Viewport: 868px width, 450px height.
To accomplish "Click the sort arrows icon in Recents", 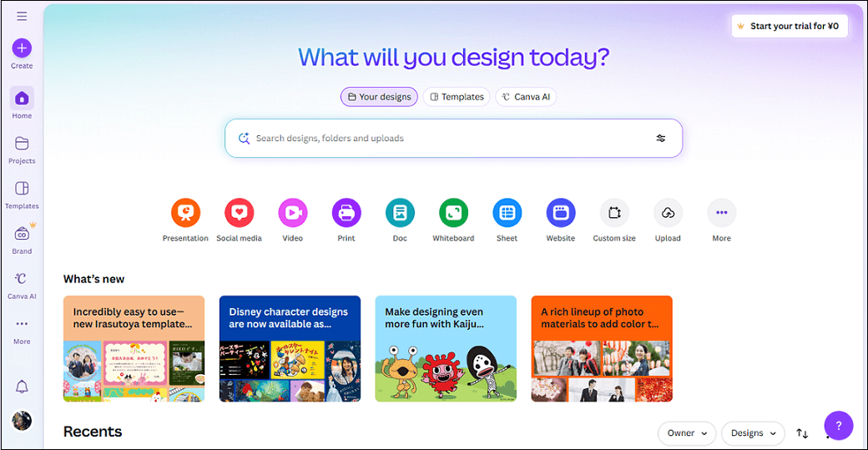I will (x=802, y=433).
